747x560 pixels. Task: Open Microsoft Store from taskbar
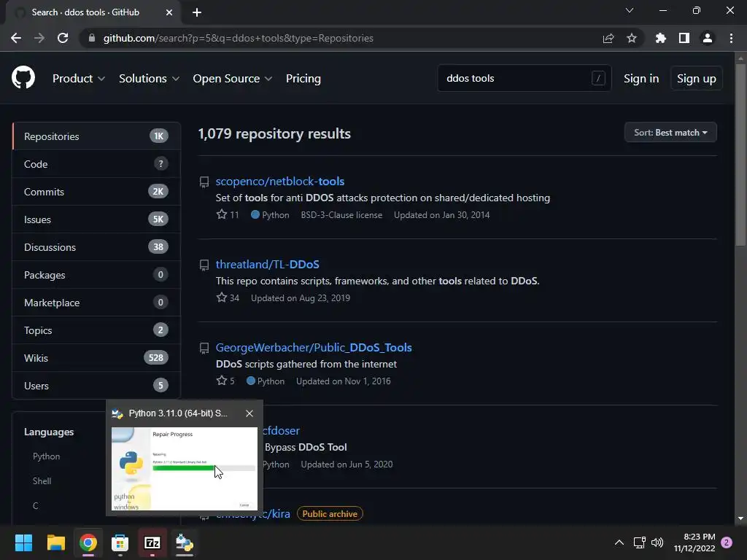[120, 542]
